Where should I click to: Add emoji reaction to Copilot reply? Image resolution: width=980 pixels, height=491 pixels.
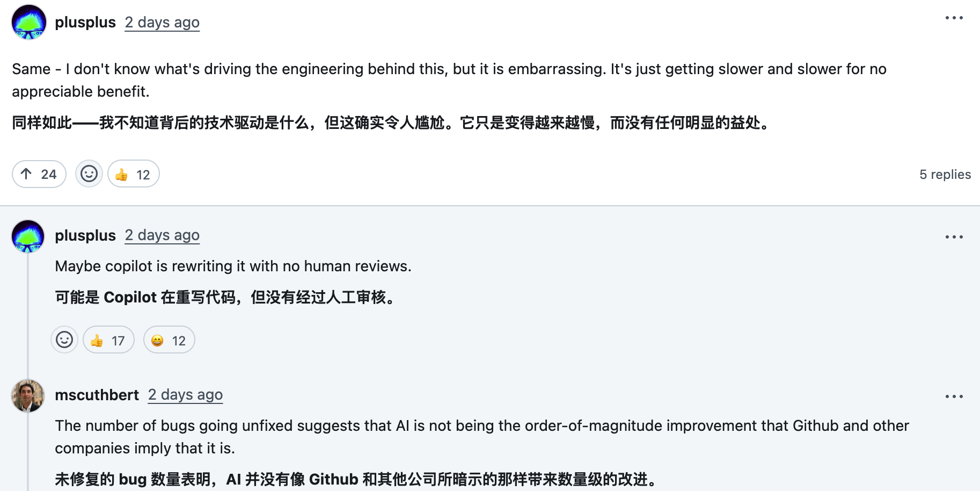[64, 340]
